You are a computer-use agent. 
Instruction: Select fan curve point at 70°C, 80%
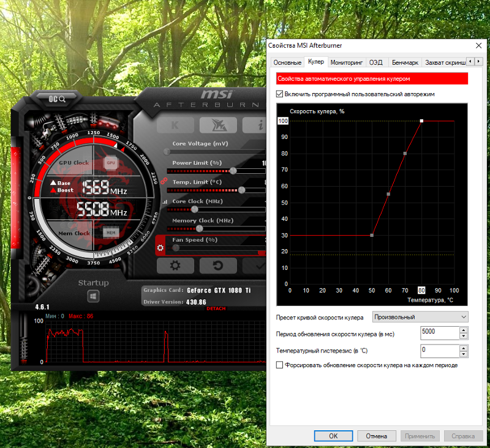click(405, 153)
